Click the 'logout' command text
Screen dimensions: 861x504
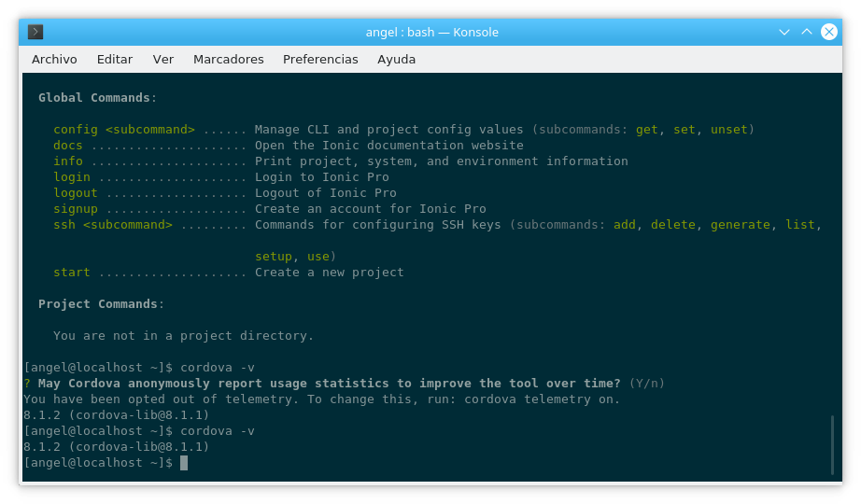point(76,193)
